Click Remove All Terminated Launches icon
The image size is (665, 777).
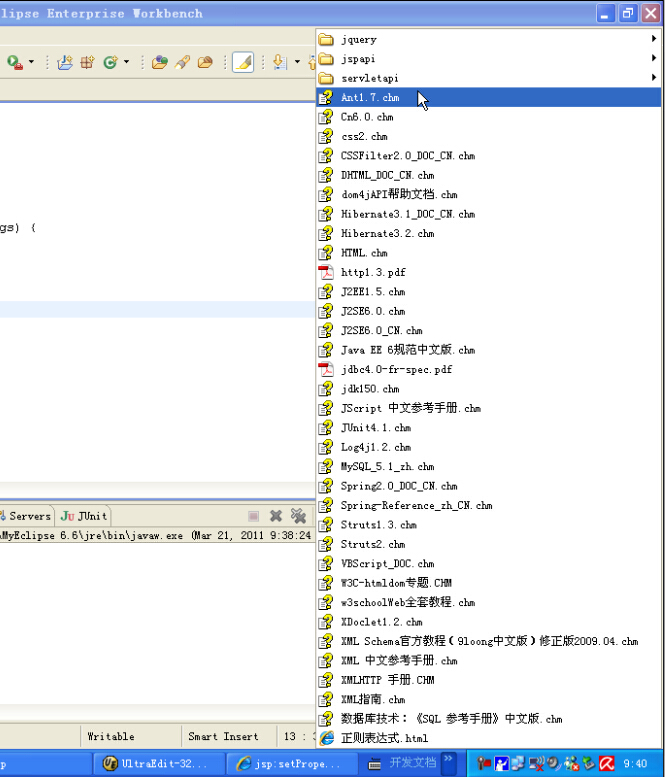point(298,516)
